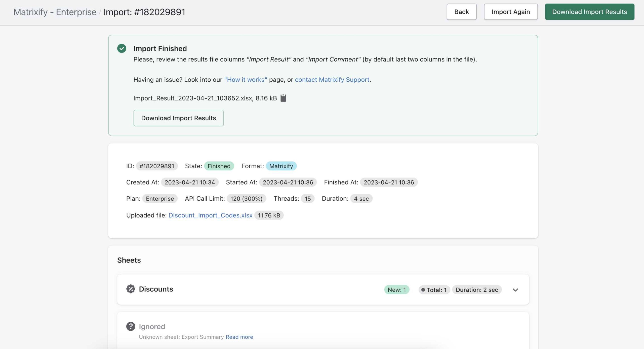Click the Matrixify format badge
The width and height of the screenshot is (644, 349).
281,166
